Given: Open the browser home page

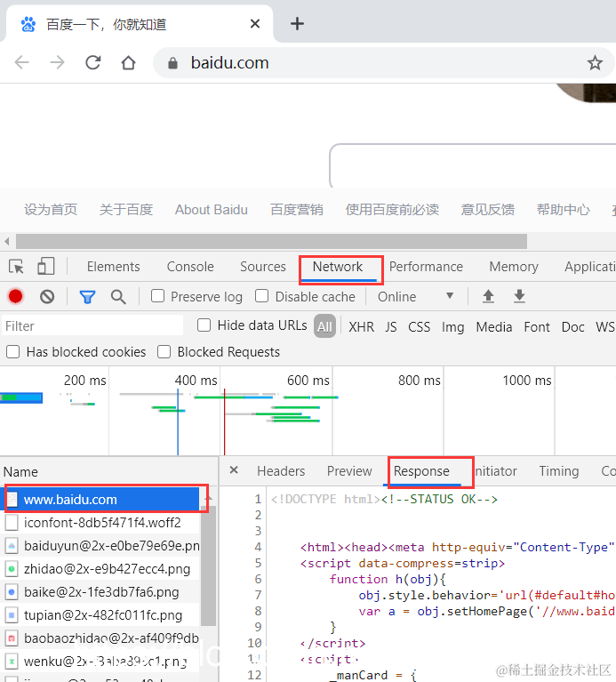Looking at the screenshot, I should (128, 62).
